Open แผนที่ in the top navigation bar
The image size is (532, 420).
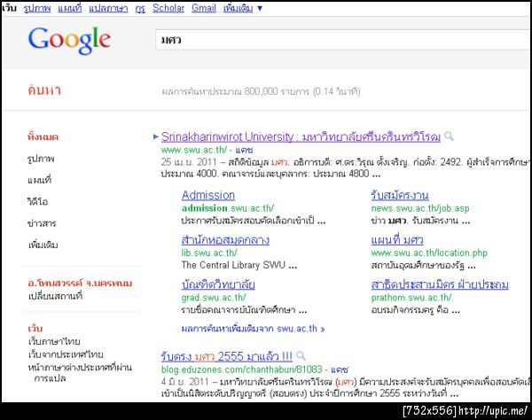(x=69, y=8)
